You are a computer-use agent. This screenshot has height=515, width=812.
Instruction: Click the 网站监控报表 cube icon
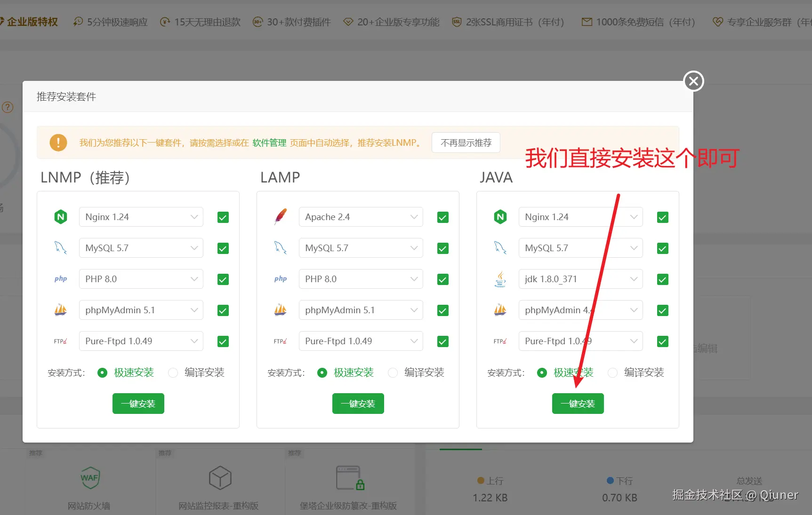tap(220, 478)
